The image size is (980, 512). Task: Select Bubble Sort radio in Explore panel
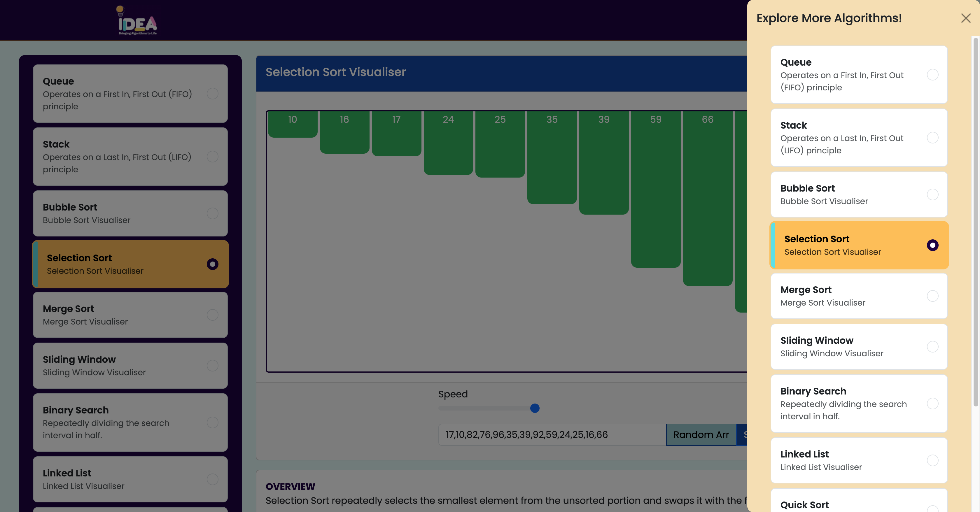click(932, 194)
